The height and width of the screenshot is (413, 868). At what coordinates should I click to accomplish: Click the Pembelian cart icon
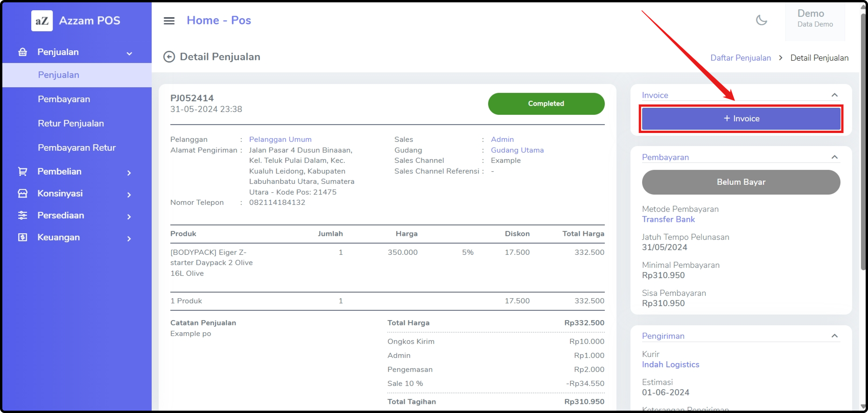[23, 171]
